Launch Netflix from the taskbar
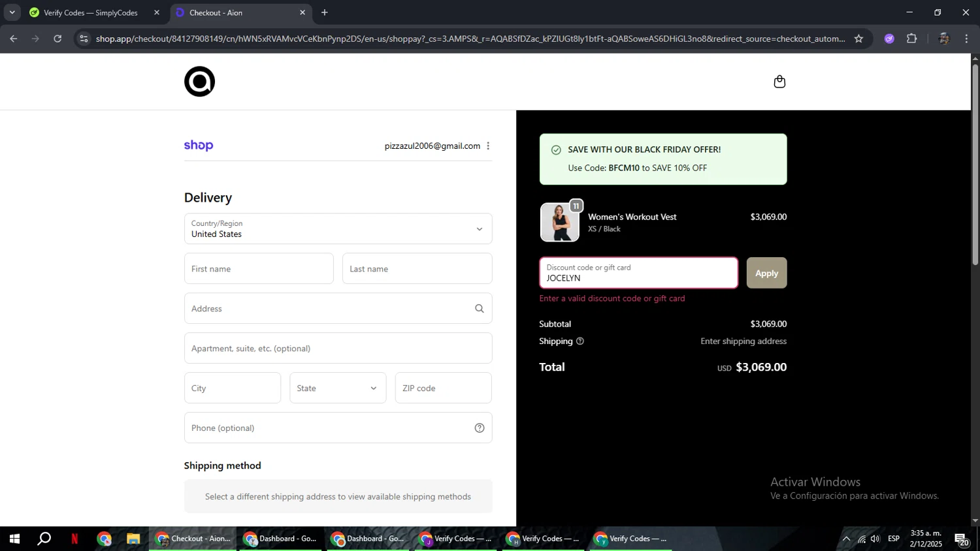 tap(74, 539)
